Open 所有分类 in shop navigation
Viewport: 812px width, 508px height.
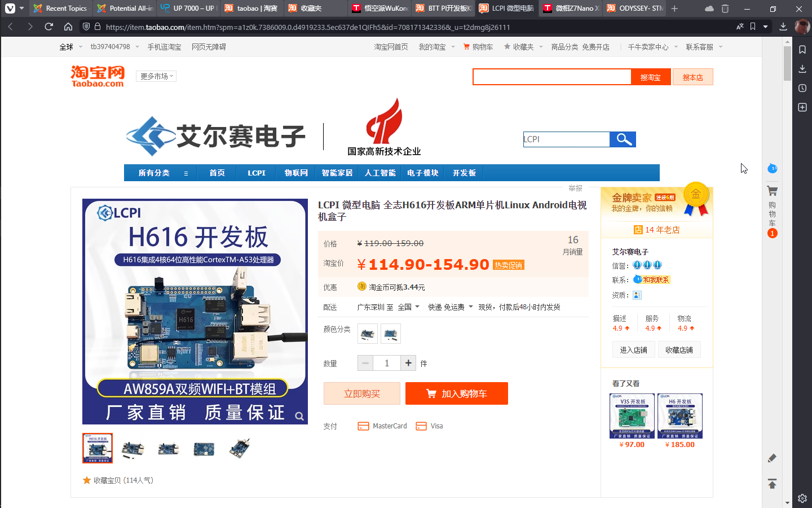point(160,173)
